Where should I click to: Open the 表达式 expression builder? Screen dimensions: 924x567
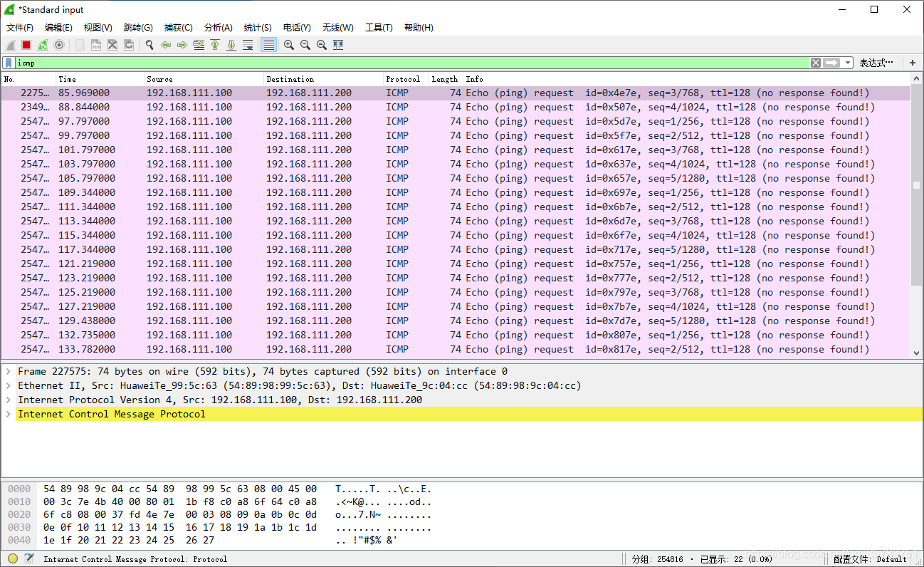pyautogui.click(x=876, y=63)
